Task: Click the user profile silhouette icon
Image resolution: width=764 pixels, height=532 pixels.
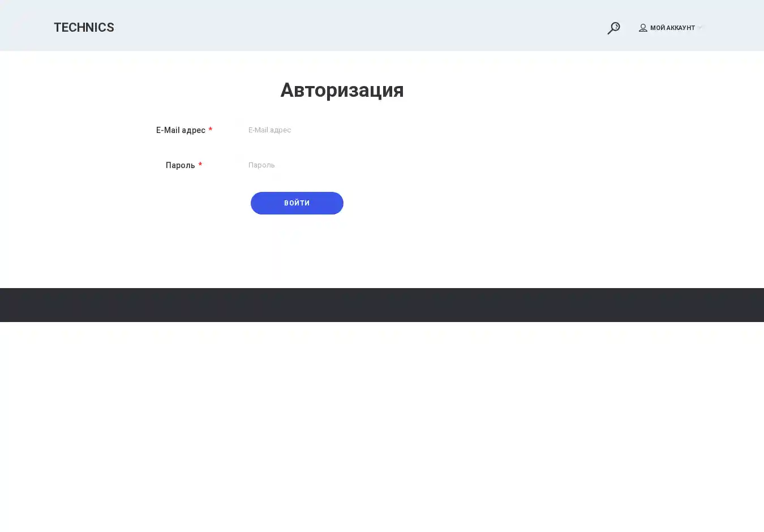Action: coord(643,28)
